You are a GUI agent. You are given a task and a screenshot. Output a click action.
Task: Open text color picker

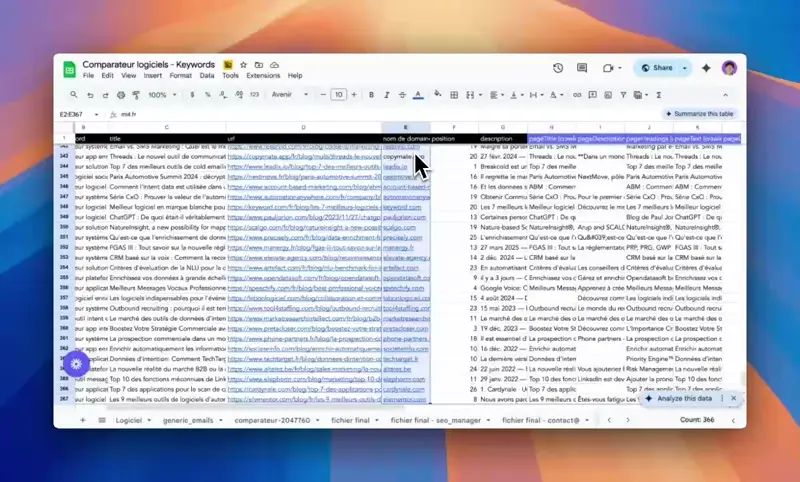click(418, 95)
